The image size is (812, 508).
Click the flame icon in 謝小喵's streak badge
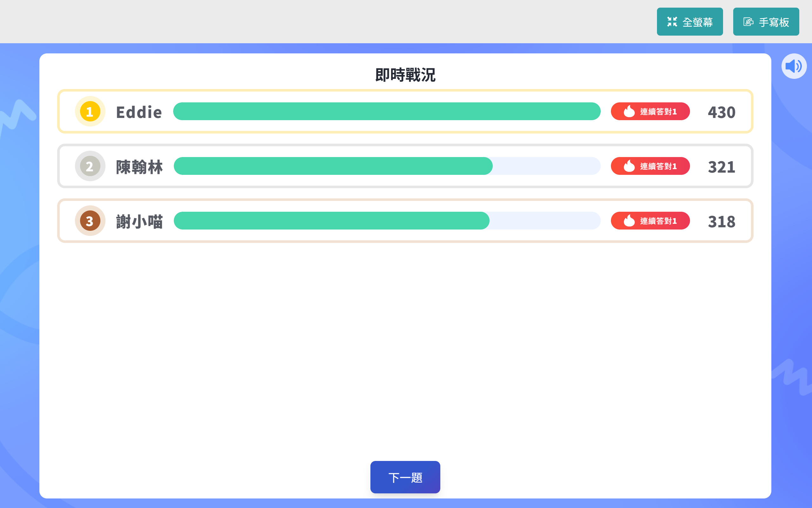tap(629, 221)
